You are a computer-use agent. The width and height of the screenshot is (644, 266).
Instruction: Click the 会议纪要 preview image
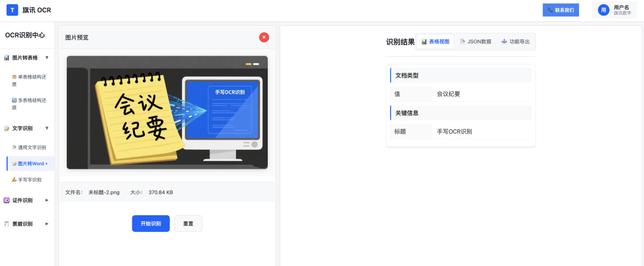(x=167, y=113)
